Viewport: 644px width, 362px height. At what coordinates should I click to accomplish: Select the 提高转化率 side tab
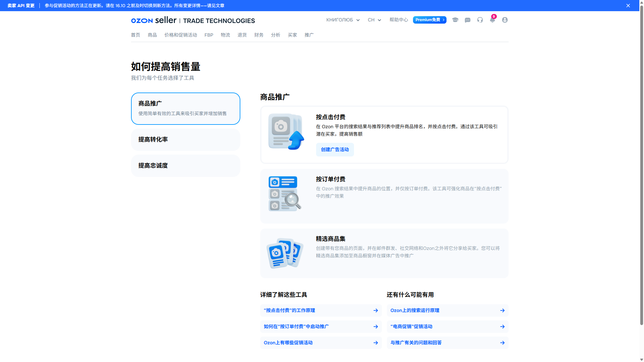click(x=186, y=140)
